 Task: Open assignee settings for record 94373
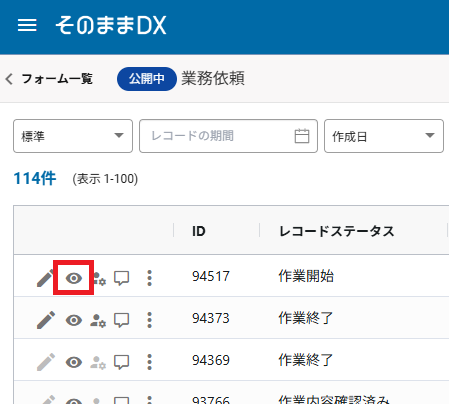(x=98, y=320)
